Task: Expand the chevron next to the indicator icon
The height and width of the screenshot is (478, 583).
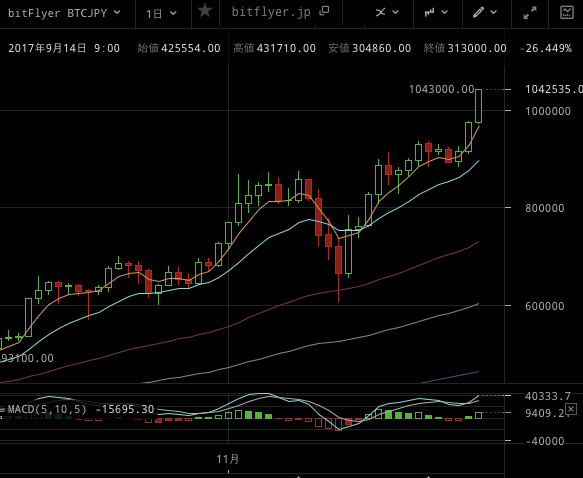Action: [x=396, y=13]
